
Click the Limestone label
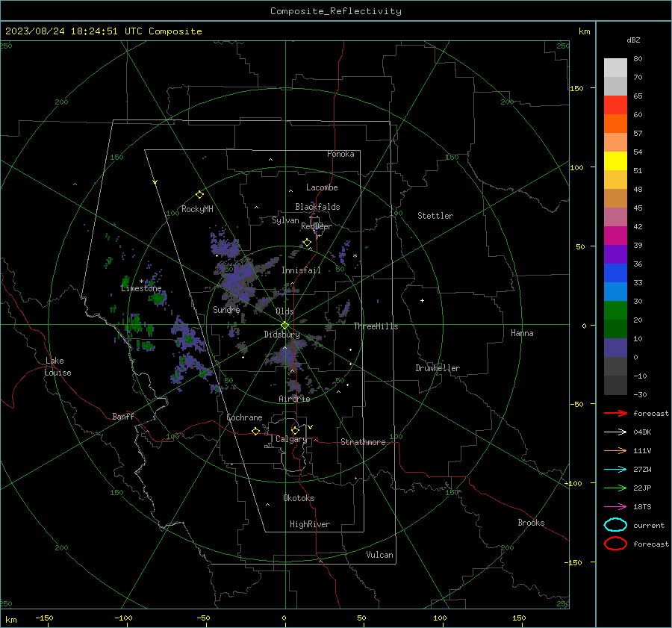click(141, 288)
